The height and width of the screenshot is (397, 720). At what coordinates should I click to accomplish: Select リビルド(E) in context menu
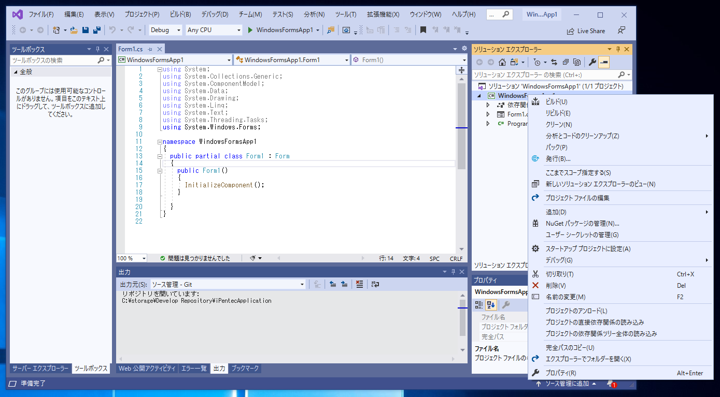(620, 113)
